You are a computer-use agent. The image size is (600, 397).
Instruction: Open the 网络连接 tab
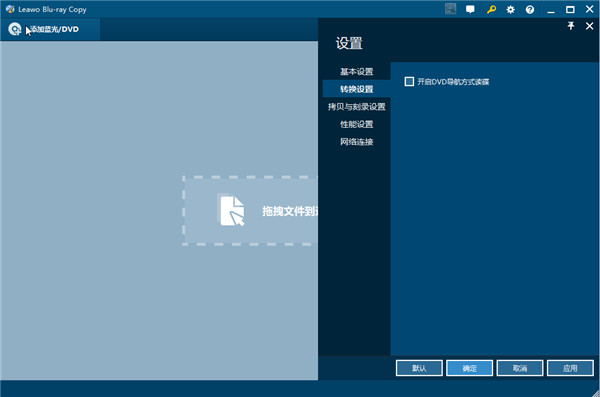tap(356, 142)
